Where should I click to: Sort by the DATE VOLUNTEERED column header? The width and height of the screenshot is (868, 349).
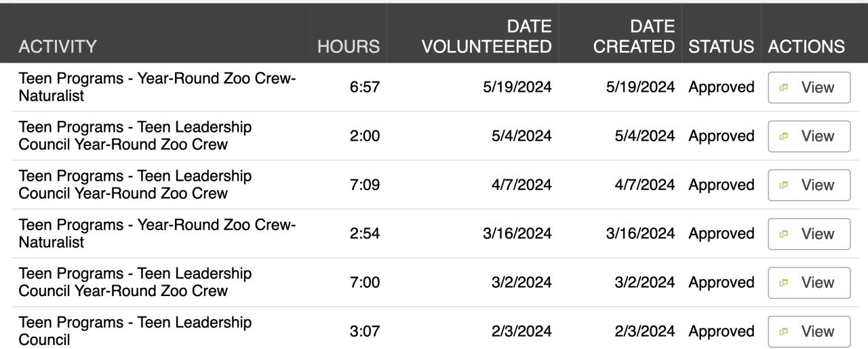tap(487, 37)
